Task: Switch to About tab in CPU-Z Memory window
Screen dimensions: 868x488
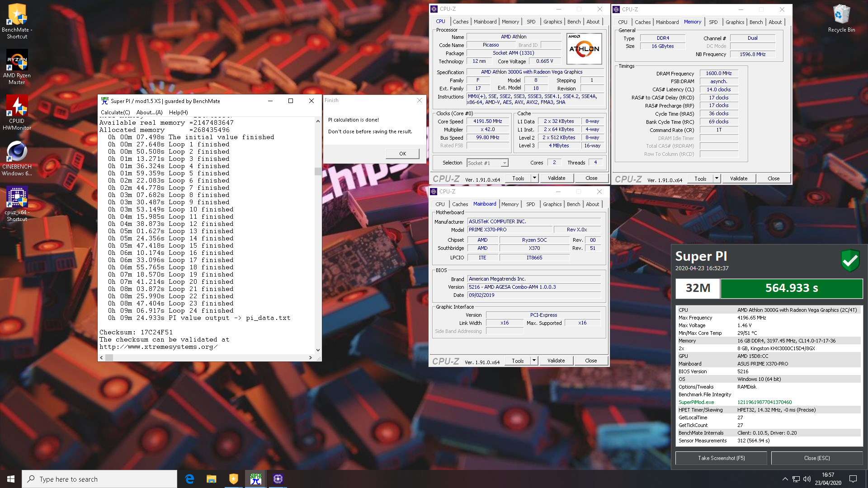Action: [775, 22]
